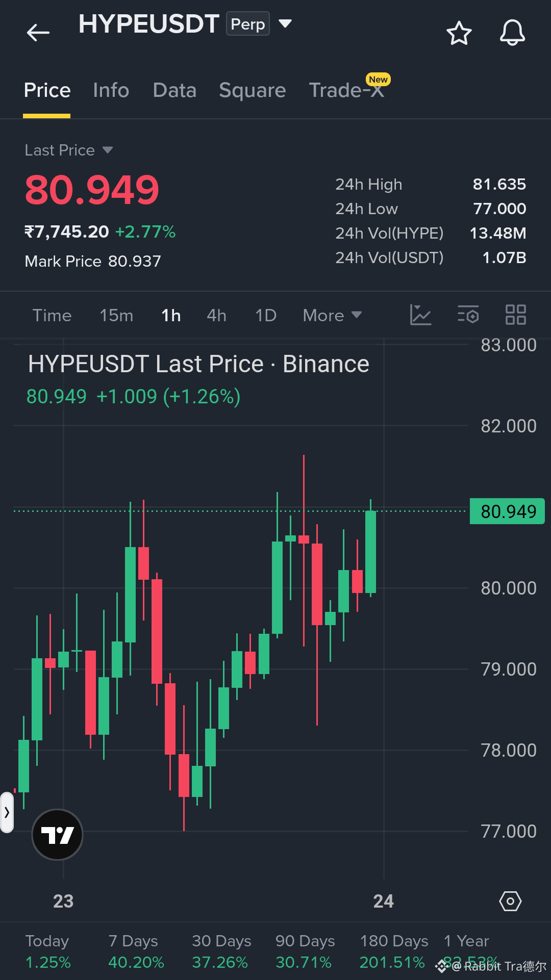This screenshot has width=551, height=980.
Task: Tap the 24h Low value 77.000
Action: [x=499, y=209]
